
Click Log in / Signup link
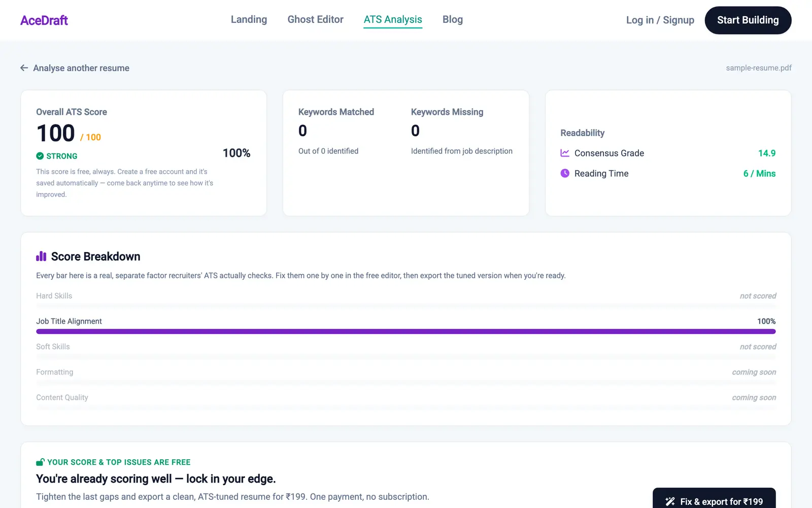(x=660, y=20)
